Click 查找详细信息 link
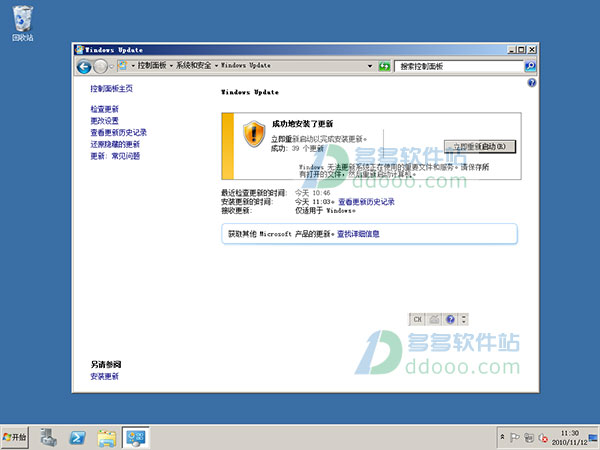The width and height of the screenshot is (600, 450). pos(358,234)
